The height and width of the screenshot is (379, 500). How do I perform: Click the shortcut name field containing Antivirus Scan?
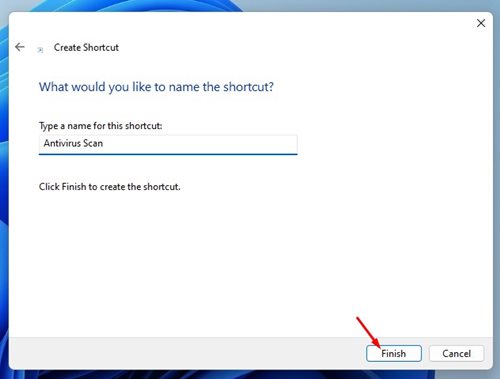(x=168, y=145)
